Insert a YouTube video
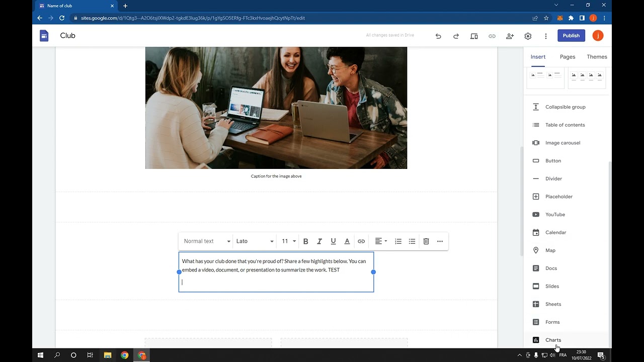Viewport: 644px width, 362px height. coord(566,215)
